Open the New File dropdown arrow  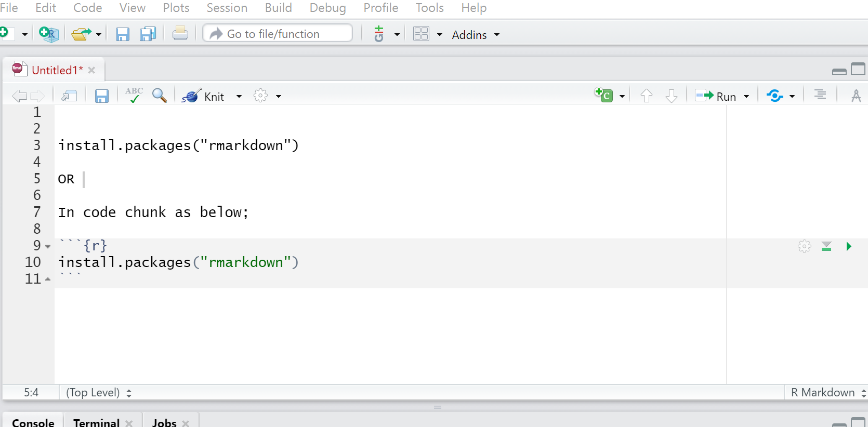(x=24, y=35)
